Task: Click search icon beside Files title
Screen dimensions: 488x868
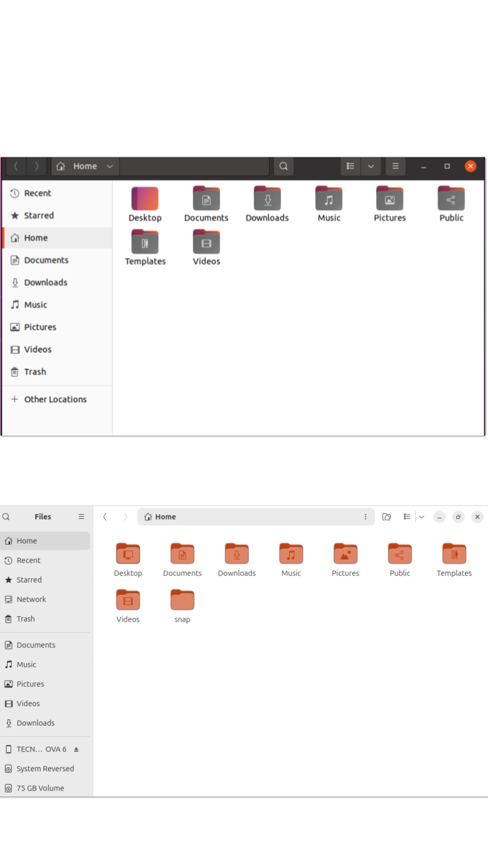Action: (x=6, y=517)
